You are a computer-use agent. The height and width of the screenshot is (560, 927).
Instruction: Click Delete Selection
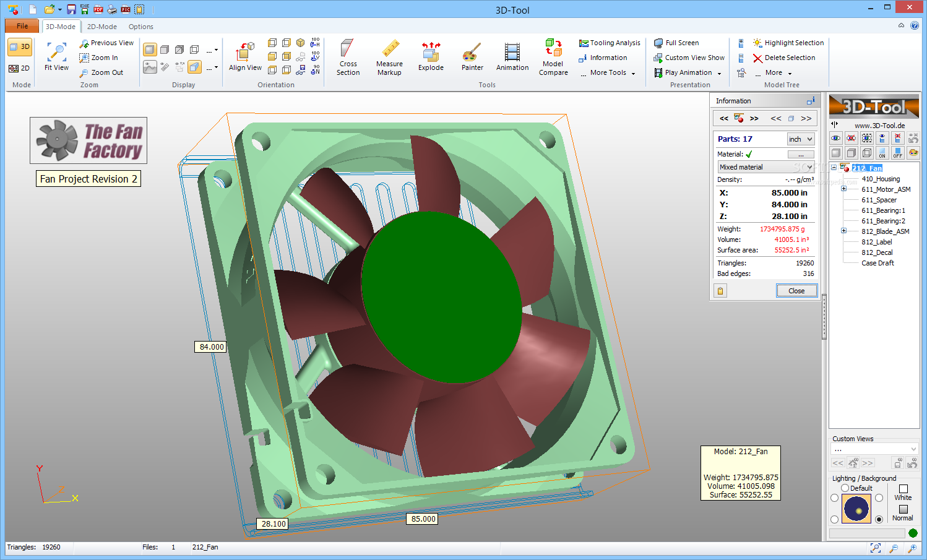pyautogui.click(x=784, y=58)
